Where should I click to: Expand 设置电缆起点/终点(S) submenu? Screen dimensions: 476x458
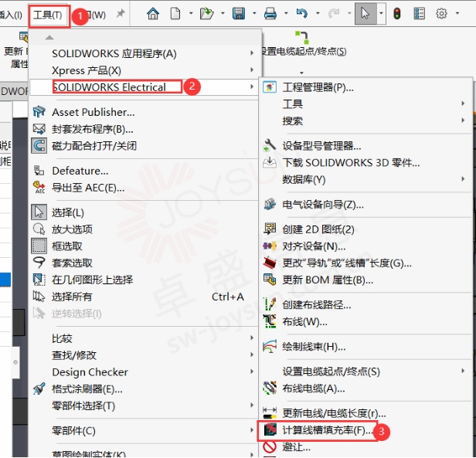[365, 371]
